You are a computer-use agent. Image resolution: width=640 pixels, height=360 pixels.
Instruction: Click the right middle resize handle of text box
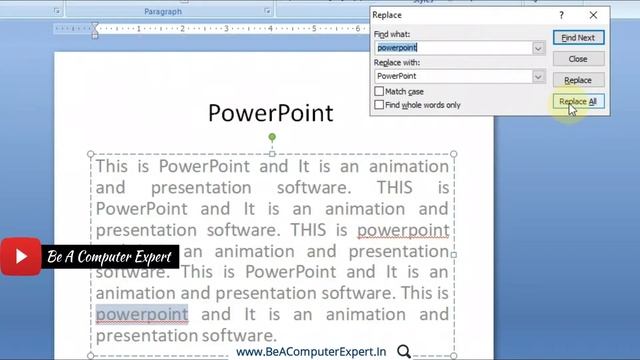[453, 254]
